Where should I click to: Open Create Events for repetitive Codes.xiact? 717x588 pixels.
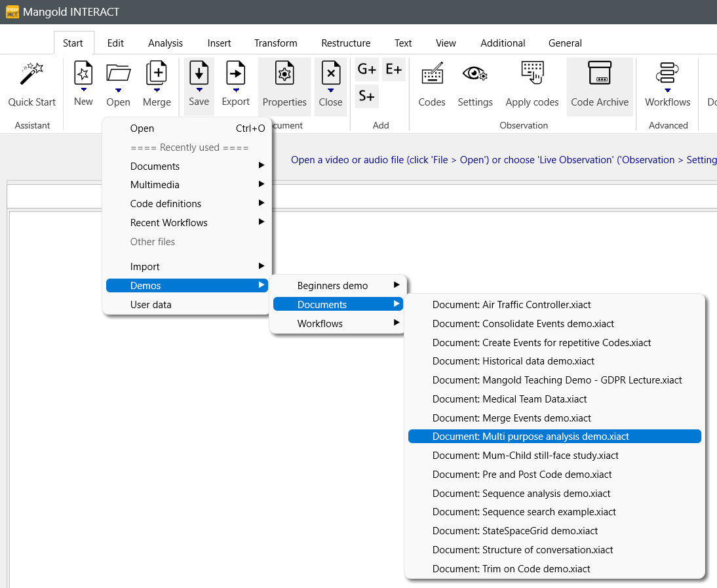554,342
